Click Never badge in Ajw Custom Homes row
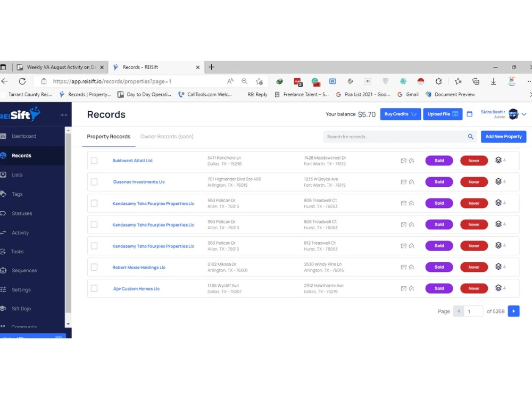Viewport: 532px width, 399px height. [474, 288]
